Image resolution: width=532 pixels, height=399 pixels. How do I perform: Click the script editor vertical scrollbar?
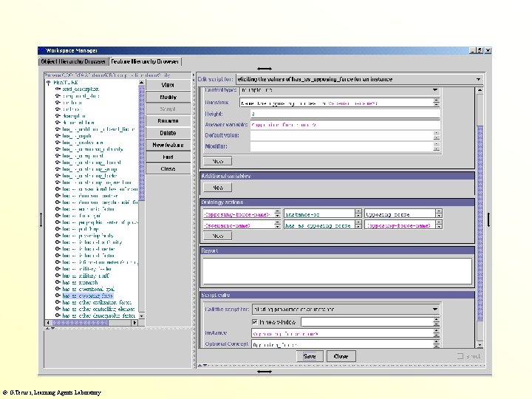(x=480, y=222)
